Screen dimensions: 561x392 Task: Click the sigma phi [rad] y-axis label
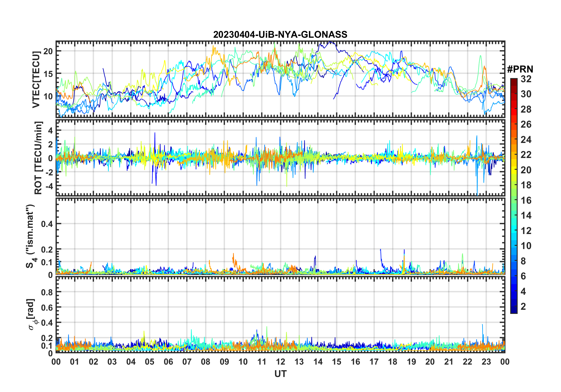pyautogui.click(x=32, y=314)
